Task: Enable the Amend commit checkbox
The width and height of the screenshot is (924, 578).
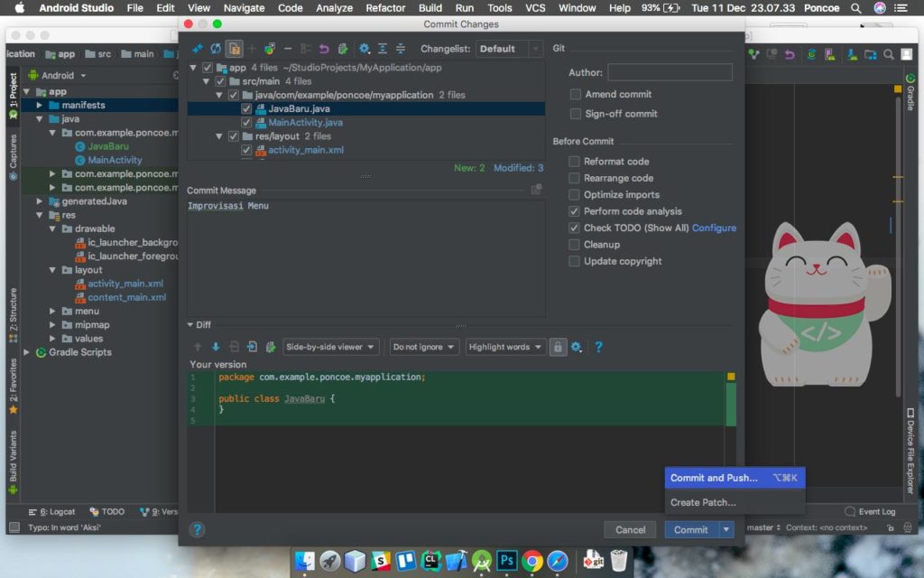Action: click(x=575, y=94)
